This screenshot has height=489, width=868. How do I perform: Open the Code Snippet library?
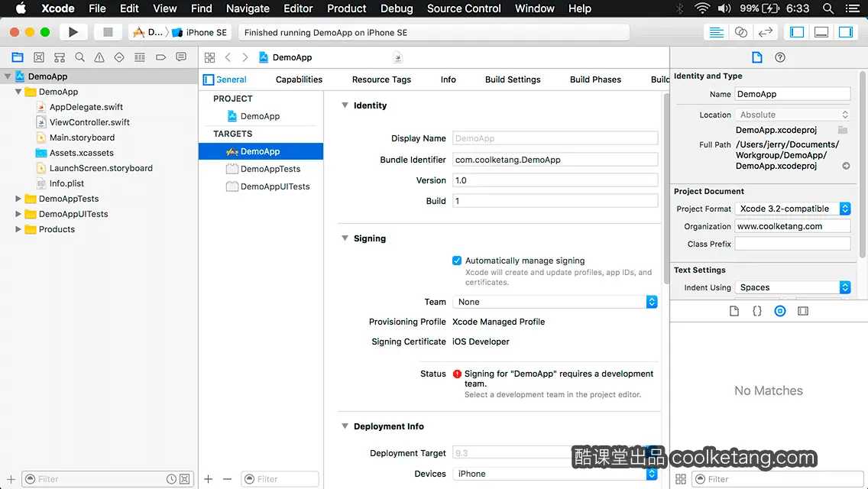click(x=756, y=311)
